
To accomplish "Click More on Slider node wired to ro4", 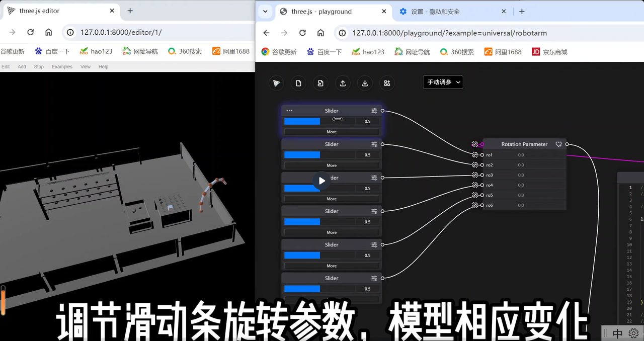I will pyautogui.click(x=332, y=232).
